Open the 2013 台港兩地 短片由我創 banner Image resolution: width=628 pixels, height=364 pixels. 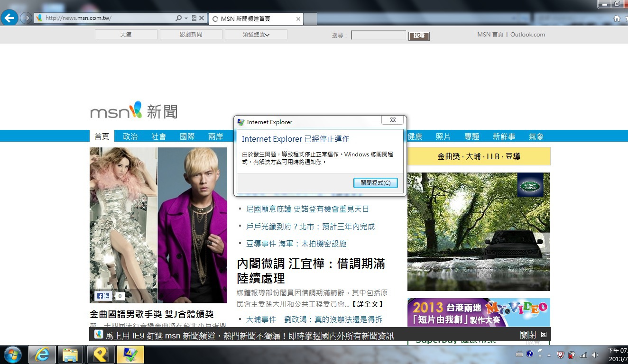[x=478, y=313]
